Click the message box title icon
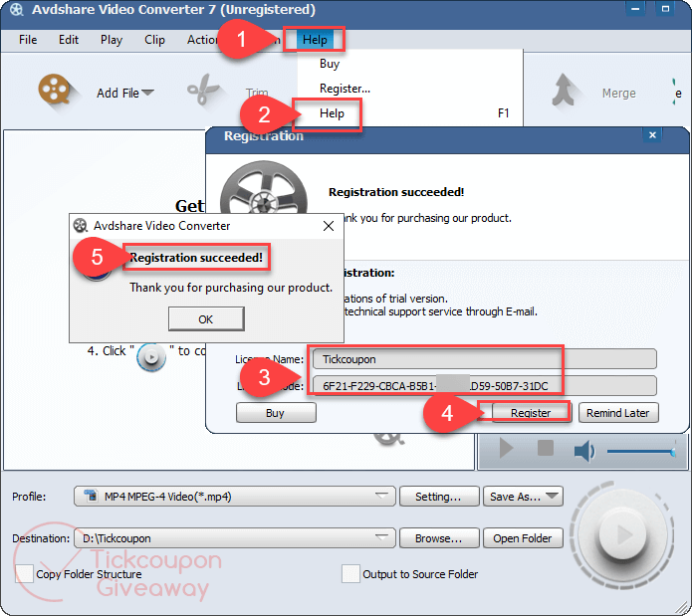 (81, 226)
